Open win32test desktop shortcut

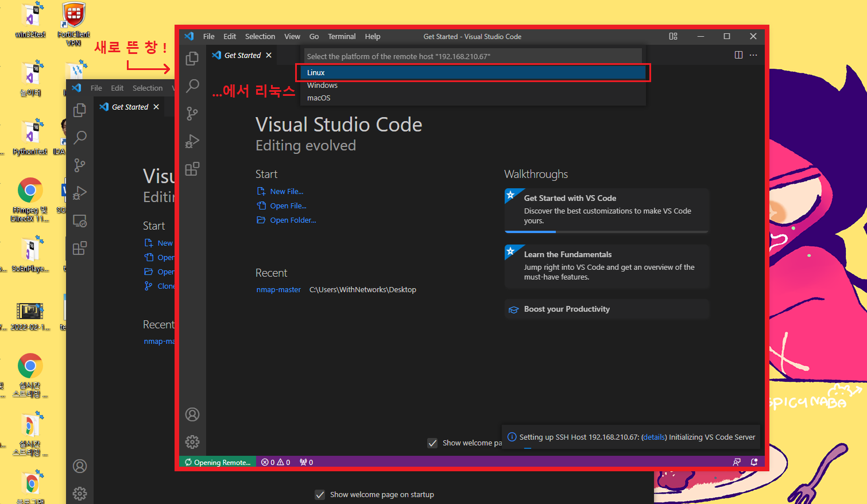[x=30, y=21]
